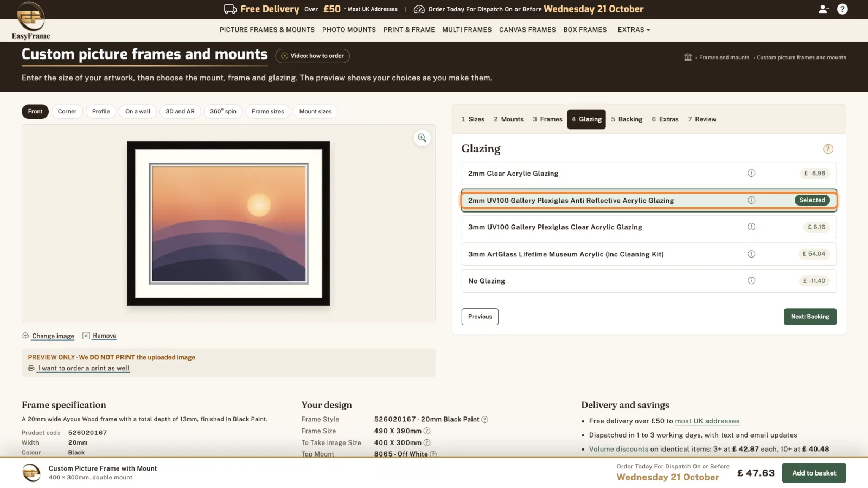Select 2mm UV100 Anti Reflective Acrylic Glazing
This screenshot has height=488, width=868.
point(649,200)
